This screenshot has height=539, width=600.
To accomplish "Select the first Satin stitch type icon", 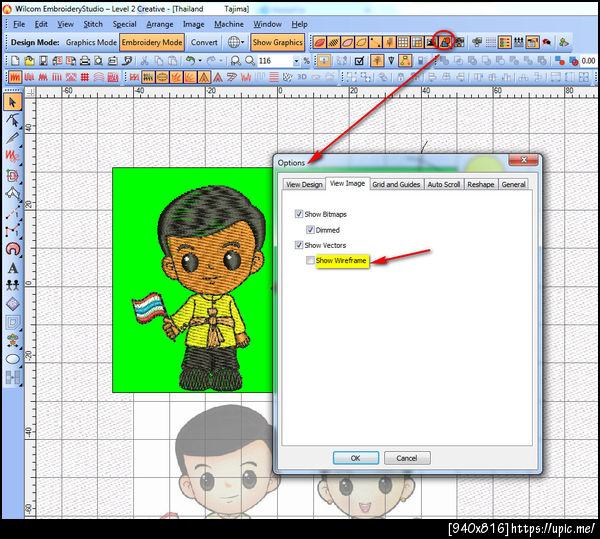I will pyautogui.click(x=15, y=78).
